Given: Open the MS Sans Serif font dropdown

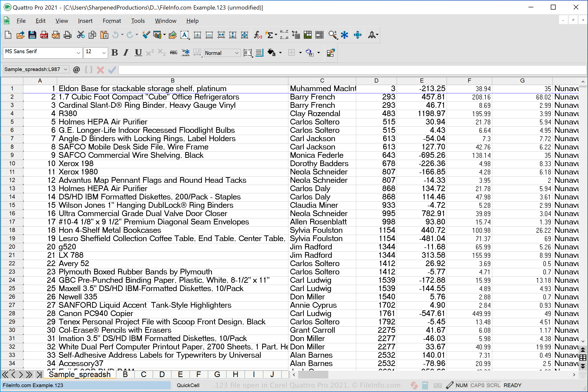Looking at the screenshot, I should 78,53.
